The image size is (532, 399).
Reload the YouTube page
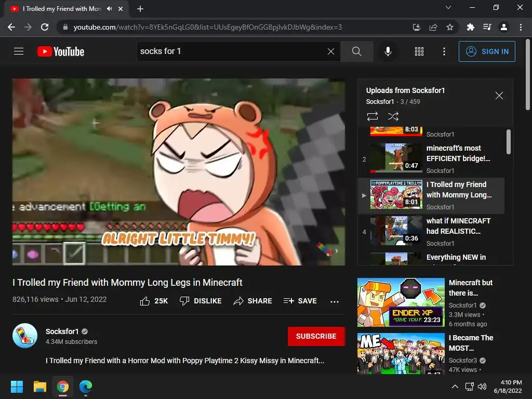(x=45, y=27)
